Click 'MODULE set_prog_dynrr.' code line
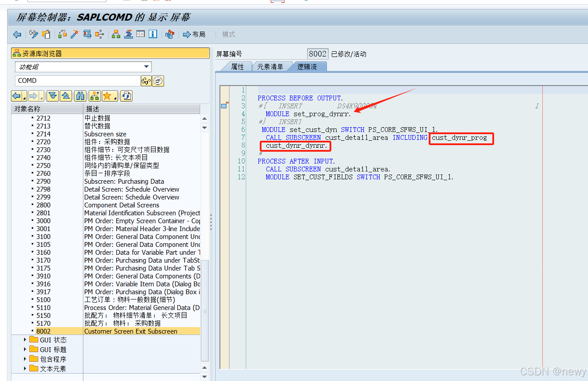The height and width of the screenshot is (381, 588). (308, 114)
